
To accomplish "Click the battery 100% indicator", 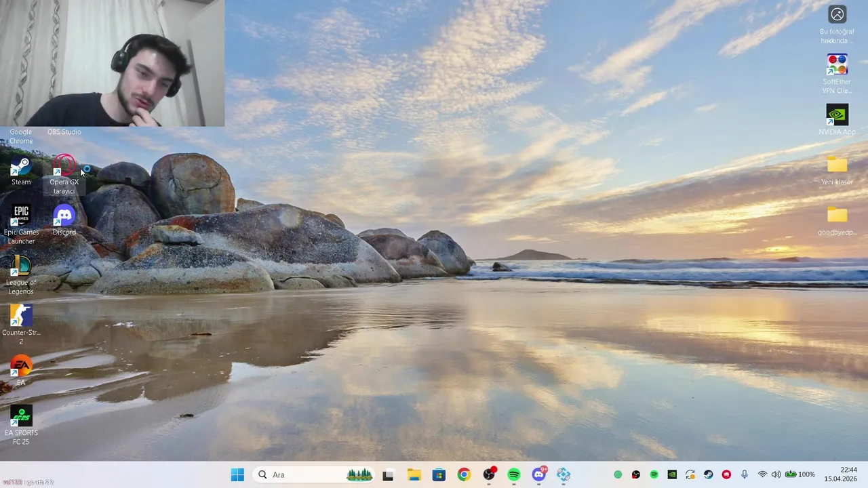I will click(800, 474).
